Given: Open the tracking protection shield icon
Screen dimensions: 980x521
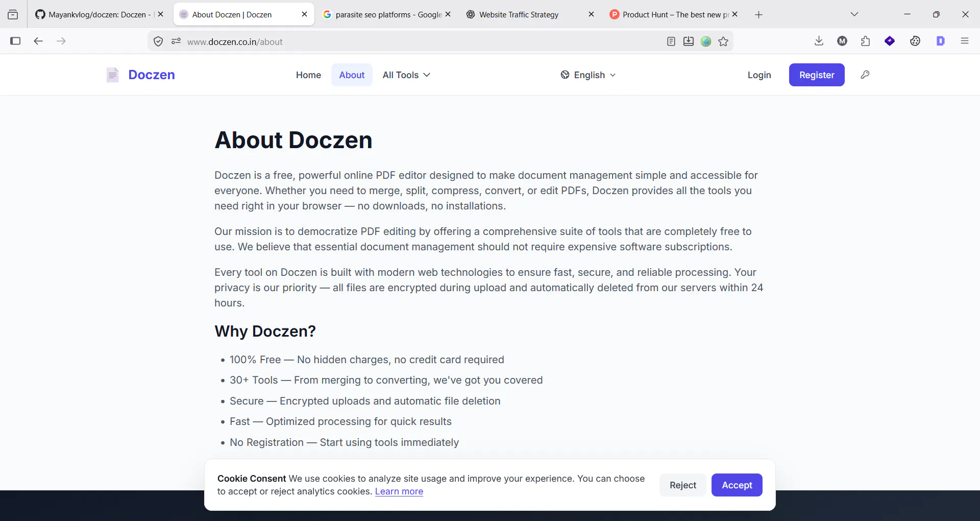Looking at the screenshot, I should click(x=158, y=41).
